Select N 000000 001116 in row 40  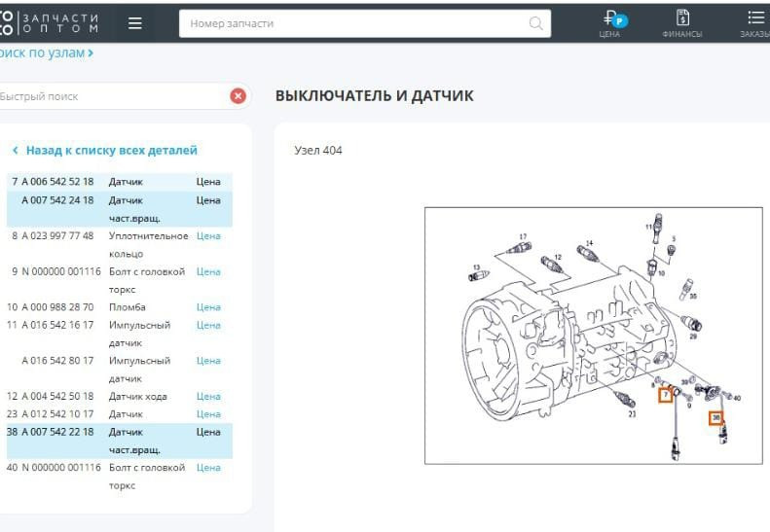coord(61,468)
